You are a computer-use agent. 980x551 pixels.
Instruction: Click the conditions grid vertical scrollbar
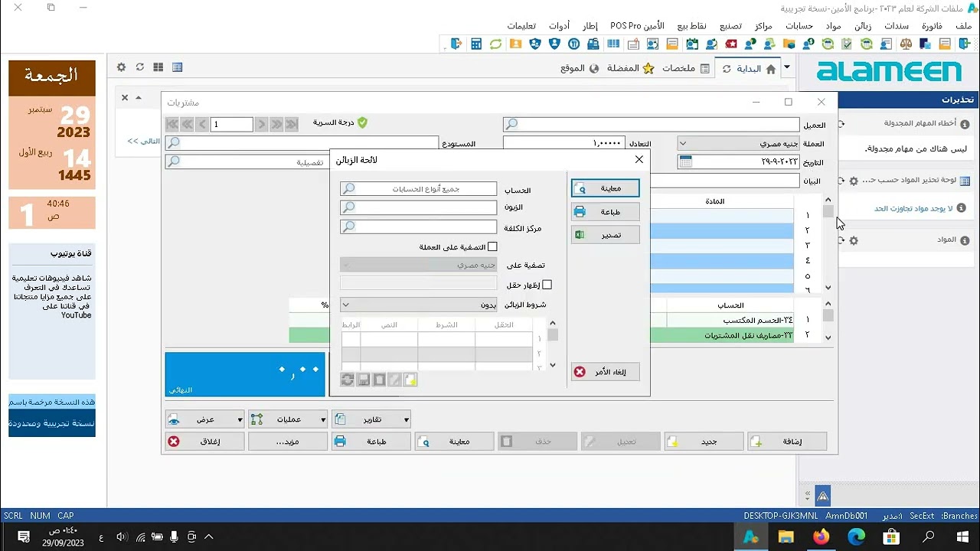tap(553, 344)
